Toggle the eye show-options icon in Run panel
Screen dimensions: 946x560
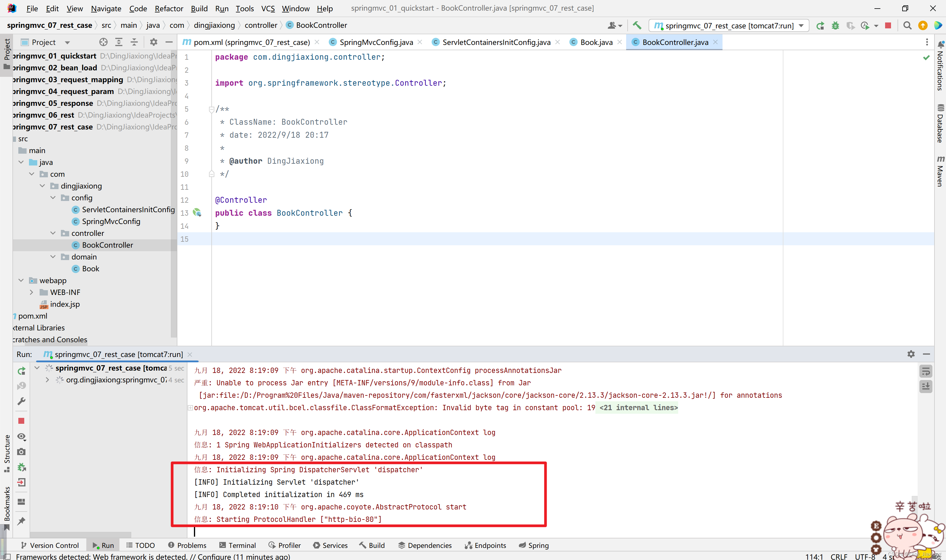pyautogui.click(x=22, y=436)
